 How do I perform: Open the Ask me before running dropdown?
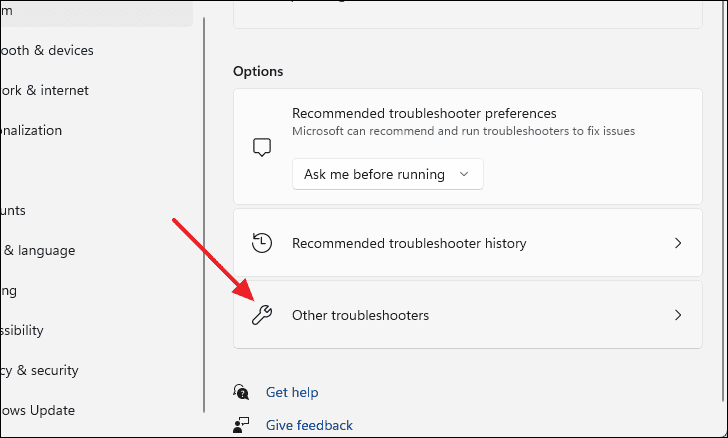pos(388,174)
